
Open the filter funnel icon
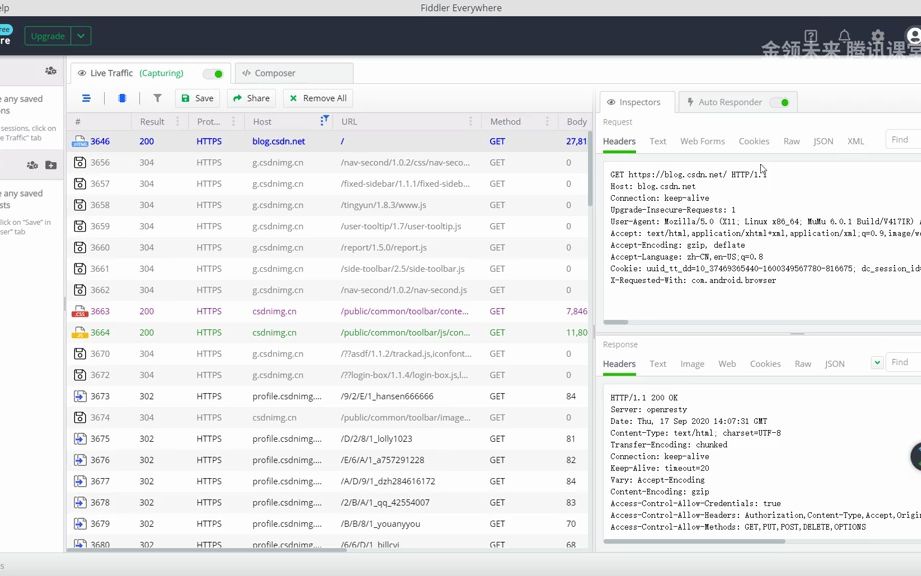(x=157, y=98)
